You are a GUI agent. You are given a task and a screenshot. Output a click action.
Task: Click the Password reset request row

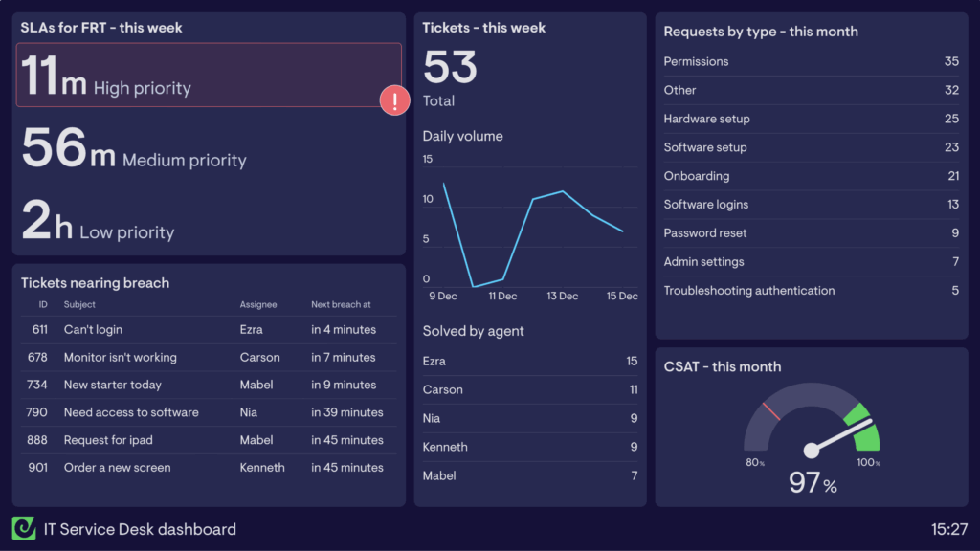811,233
